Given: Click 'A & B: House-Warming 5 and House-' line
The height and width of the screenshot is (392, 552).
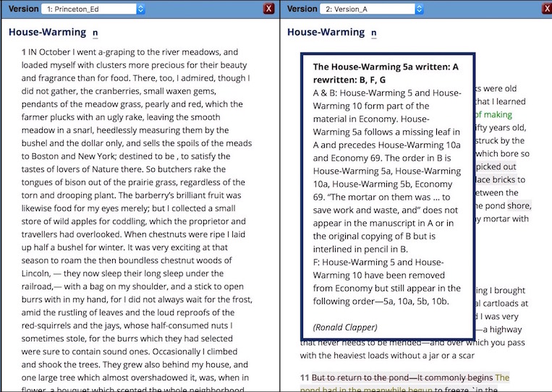Looking at the screenshot, I should click(x=387, y=93).
